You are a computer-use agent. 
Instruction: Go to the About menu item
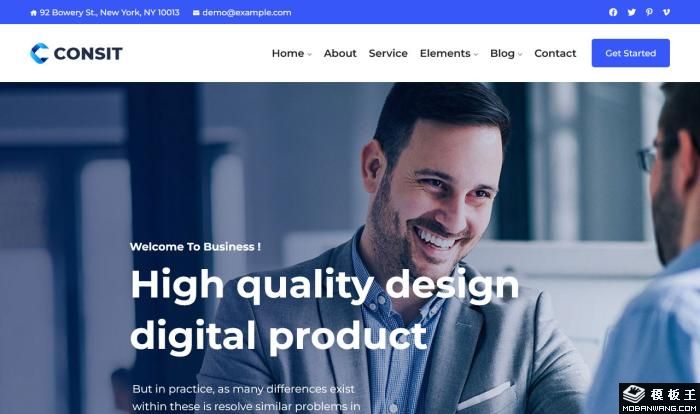[340, 53]
